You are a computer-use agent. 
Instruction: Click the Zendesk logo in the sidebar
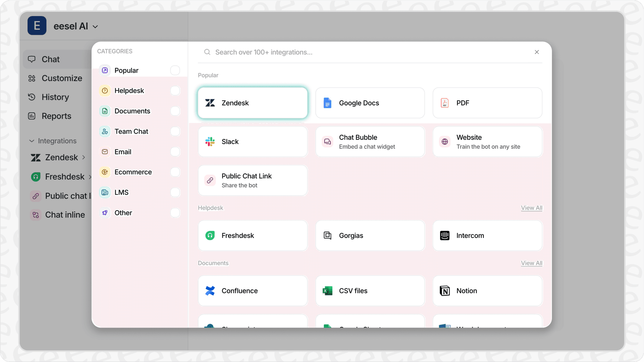[36, 157]
